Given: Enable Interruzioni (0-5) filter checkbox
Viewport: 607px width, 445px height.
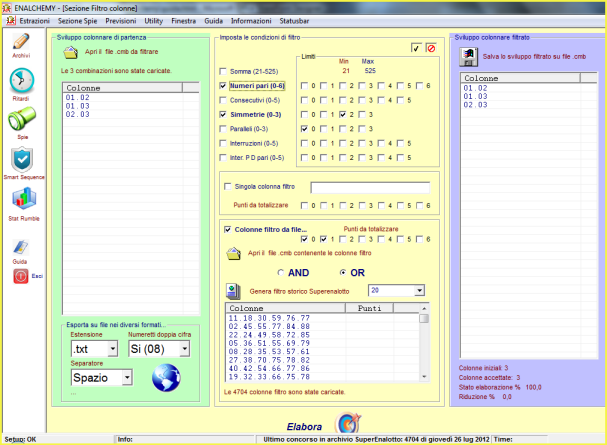Looking at the screenshot, I should pyautogui.click(x=223, y=143).
